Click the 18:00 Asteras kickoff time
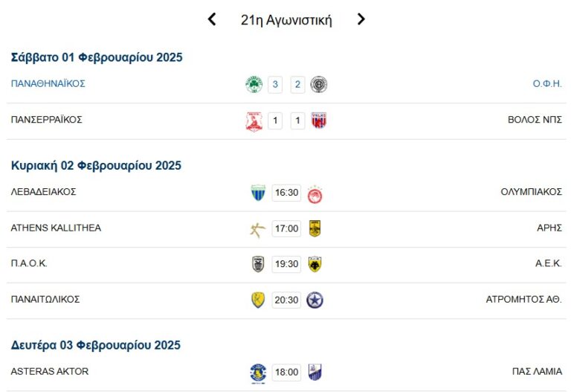 click(x=286, y=372)
